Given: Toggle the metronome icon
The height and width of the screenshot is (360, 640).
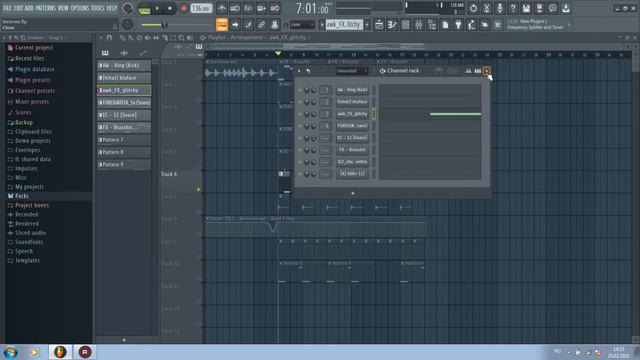Looking at the screenshot, I should pyautogui.click(x=222, y=8).
